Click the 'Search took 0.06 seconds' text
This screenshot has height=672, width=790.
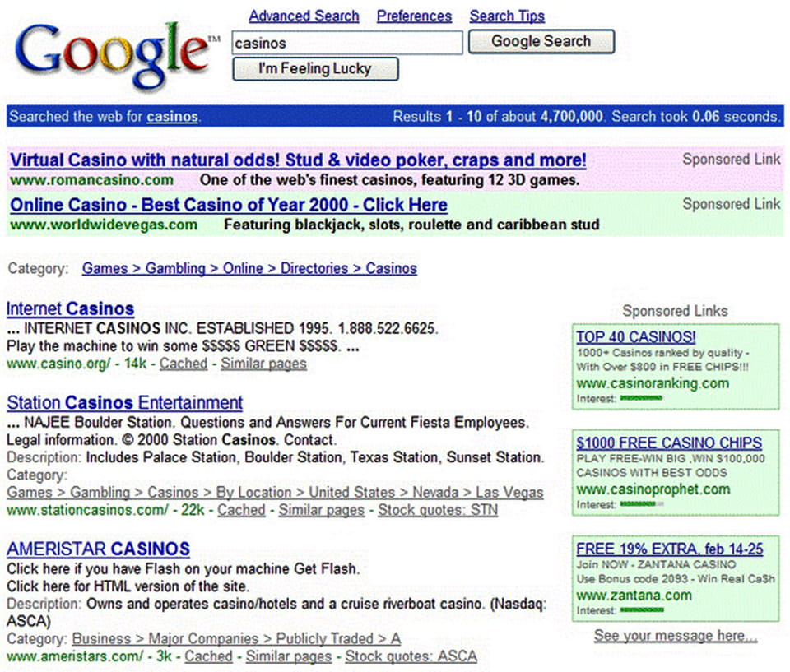(x=695, y=116)
